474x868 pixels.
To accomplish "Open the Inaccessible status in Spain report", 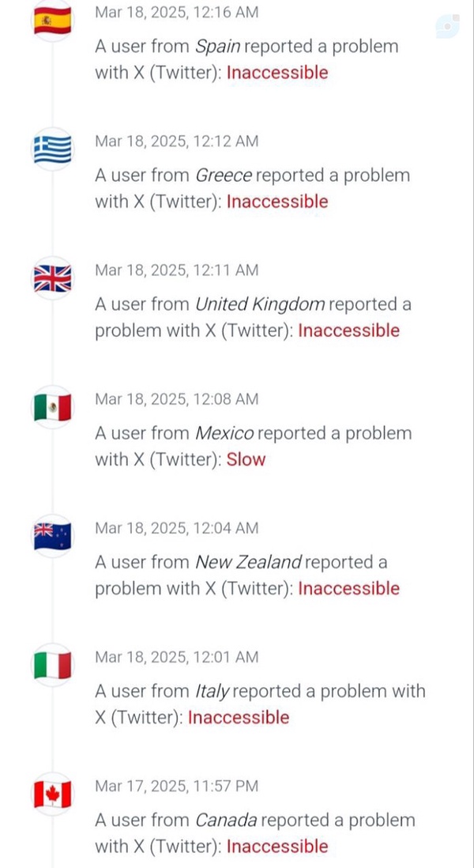I will (x=277, y=73).
